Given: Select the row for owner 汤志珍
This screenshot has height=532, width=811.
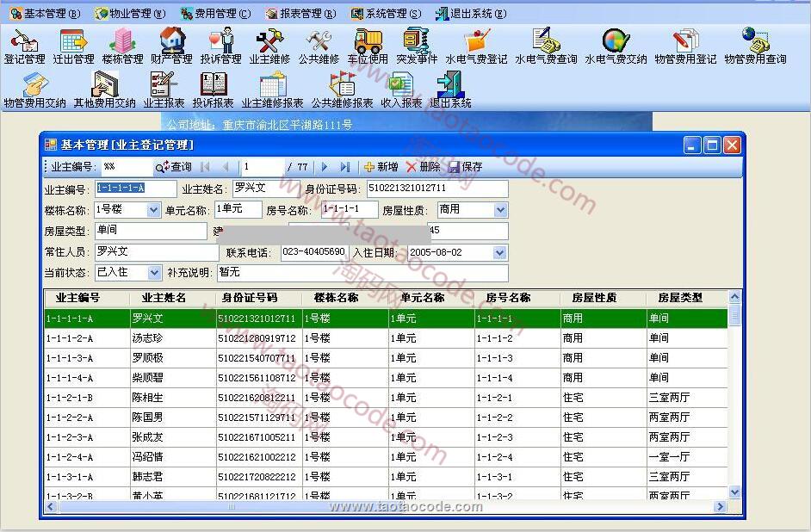Looking at the screenshot, I should [147, 338].
